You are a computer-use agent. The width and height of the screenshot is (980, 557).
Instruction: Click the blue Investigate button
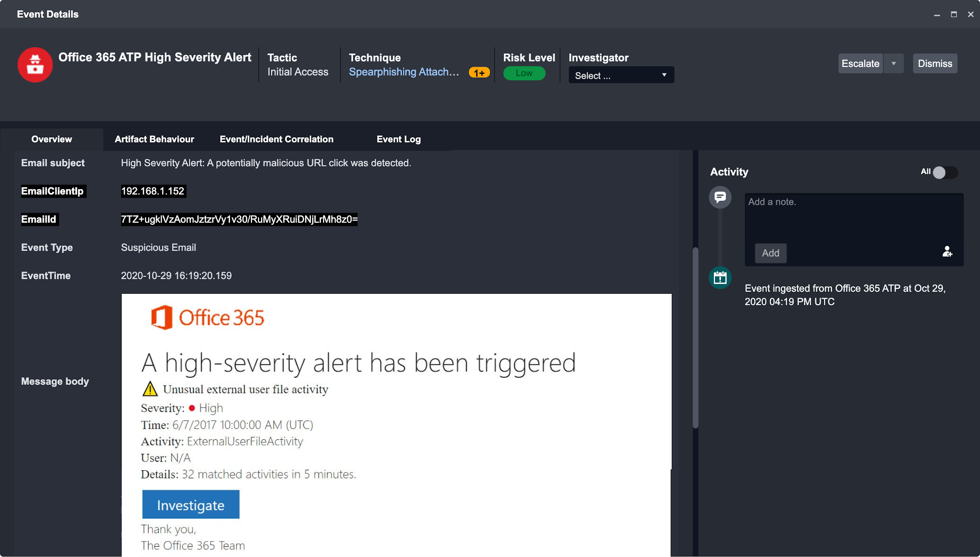pyautogui.click(x=191, y=505)
